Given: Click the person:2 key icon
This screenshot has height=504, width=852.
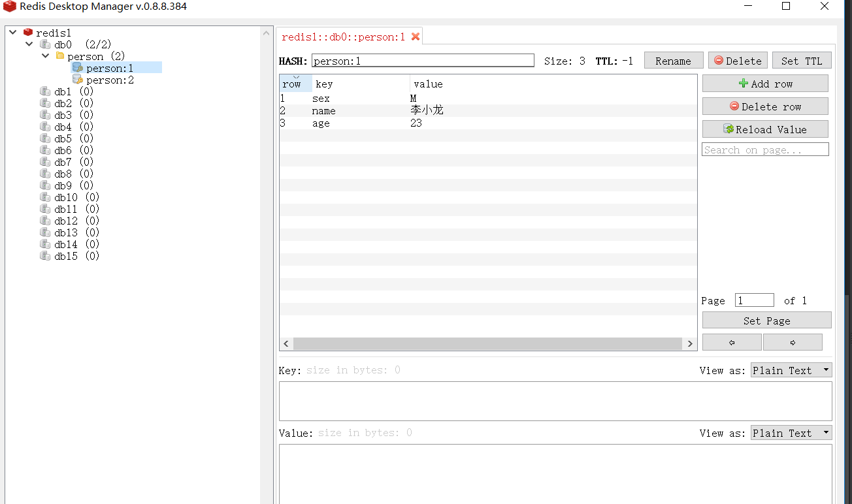Looking at the screenshot, I should tap(77, 79).
